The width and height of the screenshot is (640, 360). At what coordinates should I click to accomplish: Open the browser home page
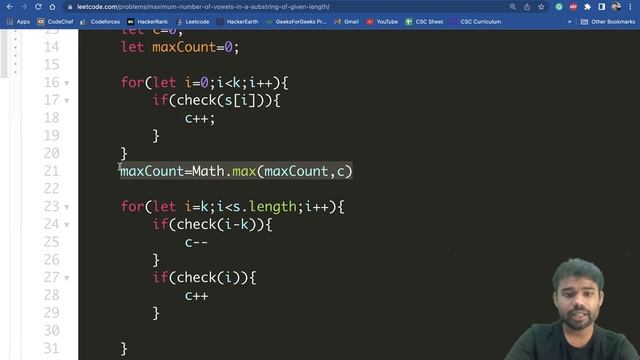click(52, 7)
